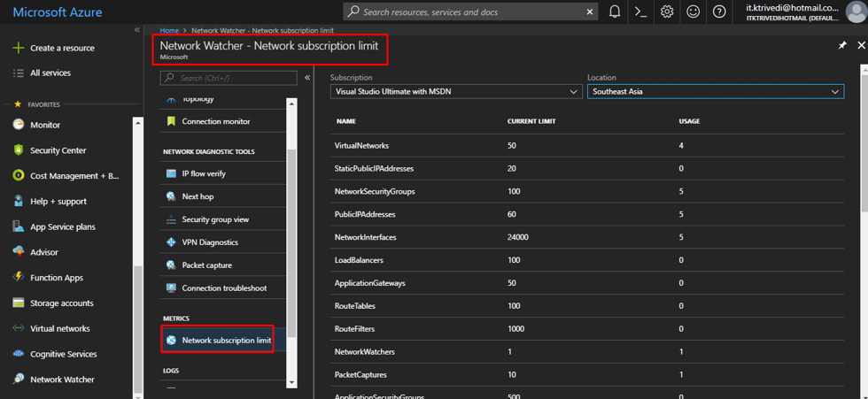Expand the Subscription dropdown

pyautogui.click(x=456, y=91)
